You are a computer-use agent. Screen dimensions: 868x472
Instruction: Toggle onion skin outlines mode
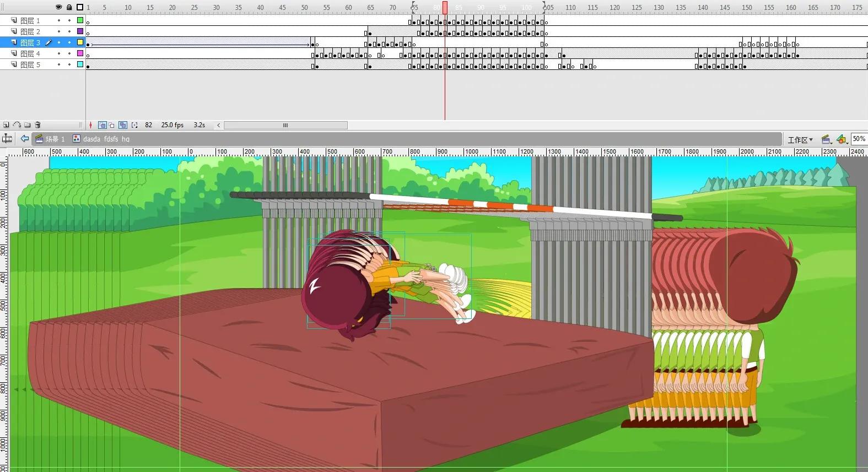click(112, 125)
